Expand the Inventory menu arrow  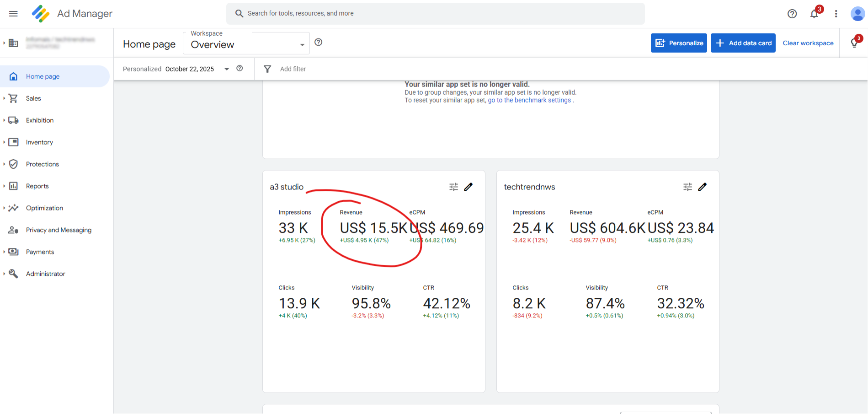[4, 142]
